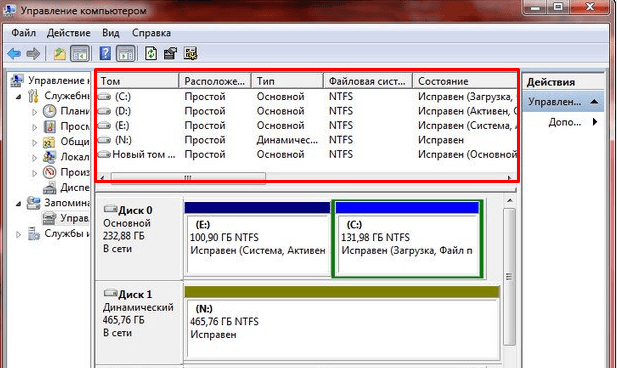Select the Диспетчер устройств tree item

pos(66,188)
